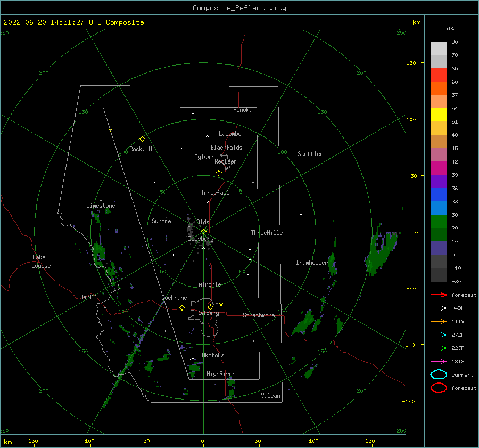Click the yellow 54-51 dBZ color swatch
Screen dimensions: 479x448
pyautogui.click(x=439, y=115)
